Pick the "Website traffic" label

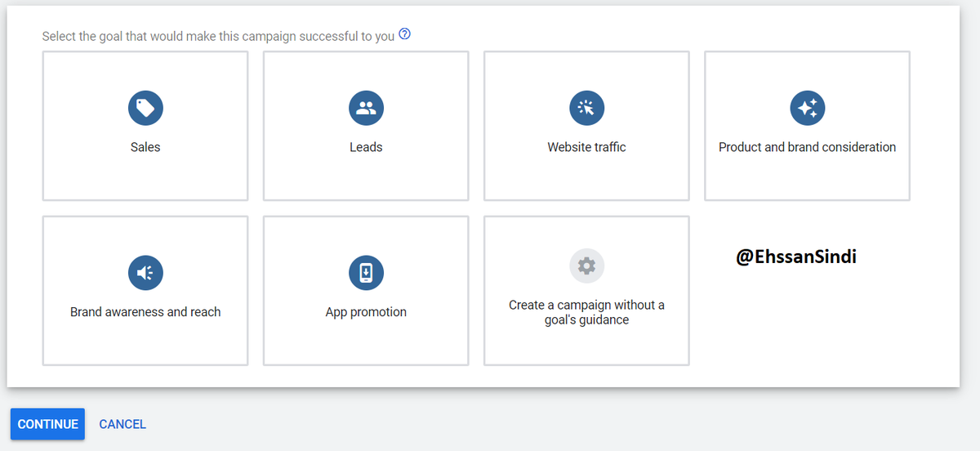586,147
